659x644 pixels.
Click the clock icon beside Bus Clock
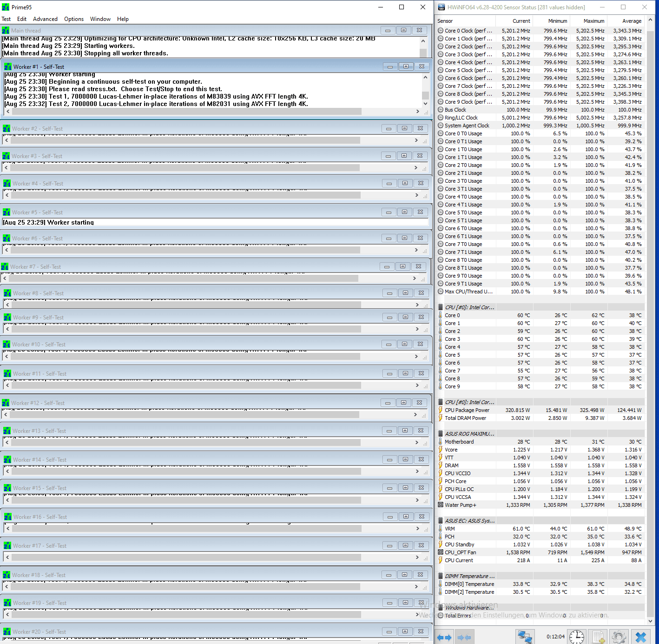point(441,110)
